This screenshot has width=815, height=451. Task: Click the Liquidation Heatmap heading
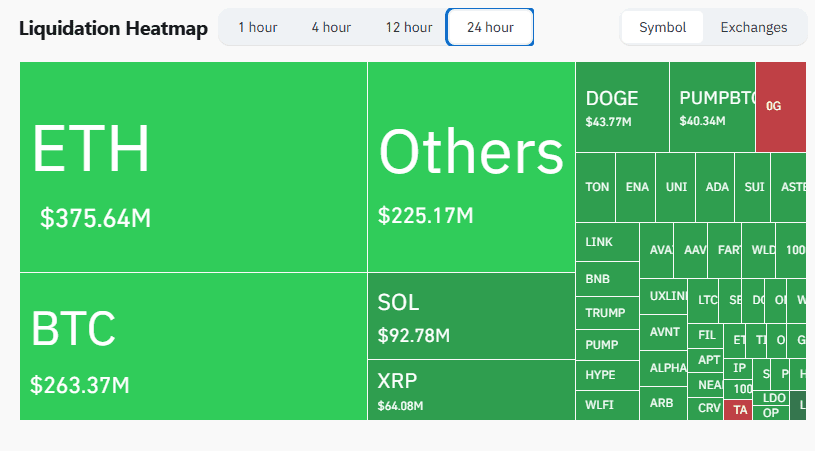click(113, 28)
